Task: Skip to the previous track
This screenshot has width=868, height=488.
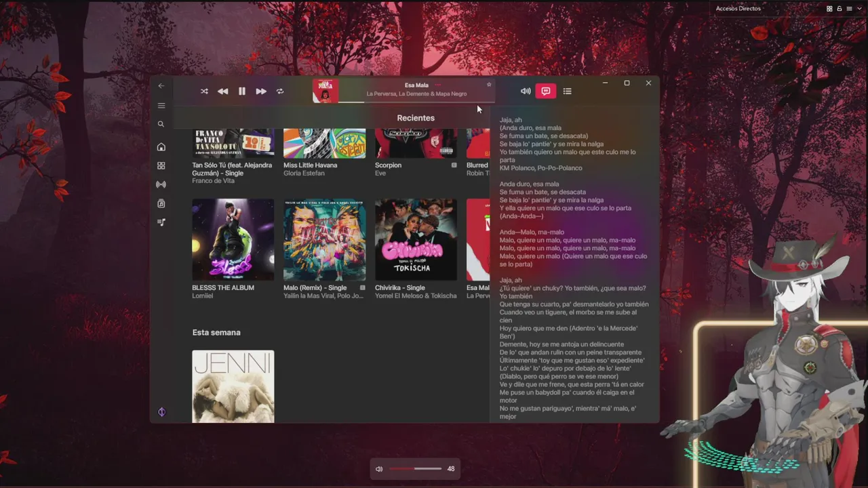Action: (x=222, y=91)
